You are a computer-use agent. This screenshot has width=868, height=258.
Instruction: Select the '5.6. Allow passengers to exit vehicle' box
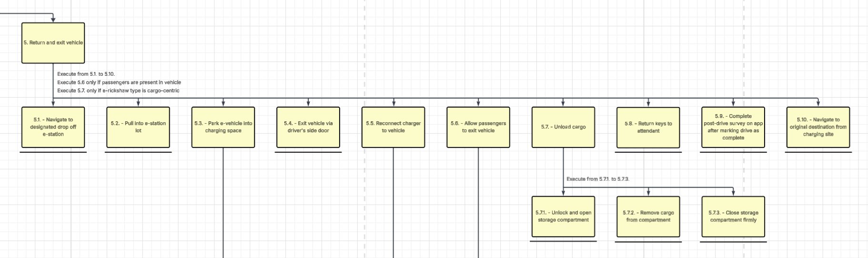[x=478, y=127]
